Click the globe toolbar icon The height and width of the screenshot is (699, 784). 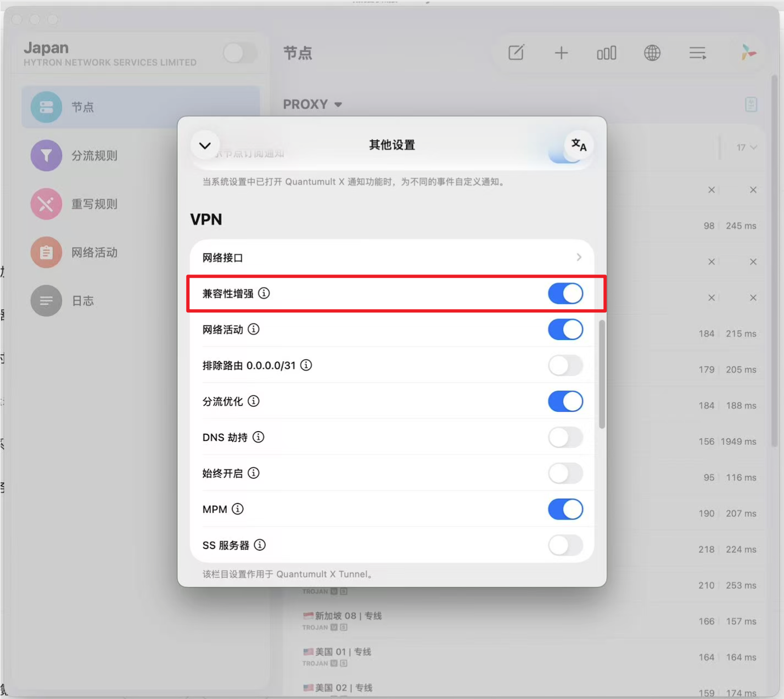pos(652,53)
